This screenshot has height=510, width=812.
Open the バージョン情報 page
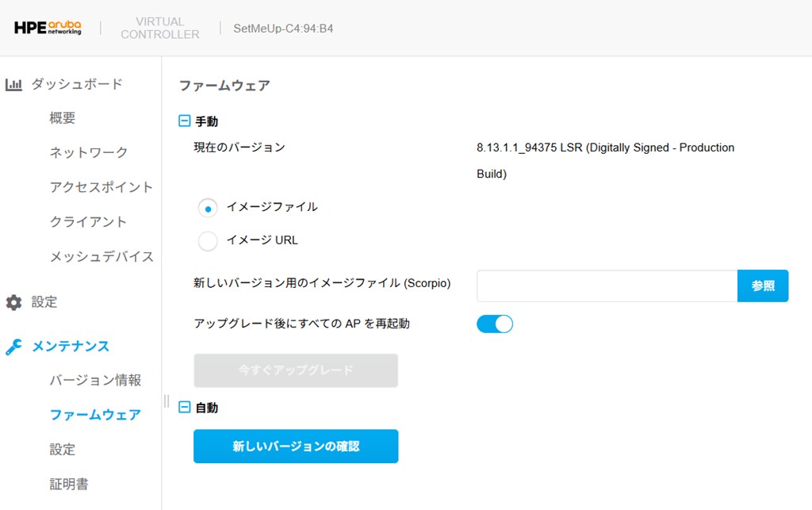95,380
